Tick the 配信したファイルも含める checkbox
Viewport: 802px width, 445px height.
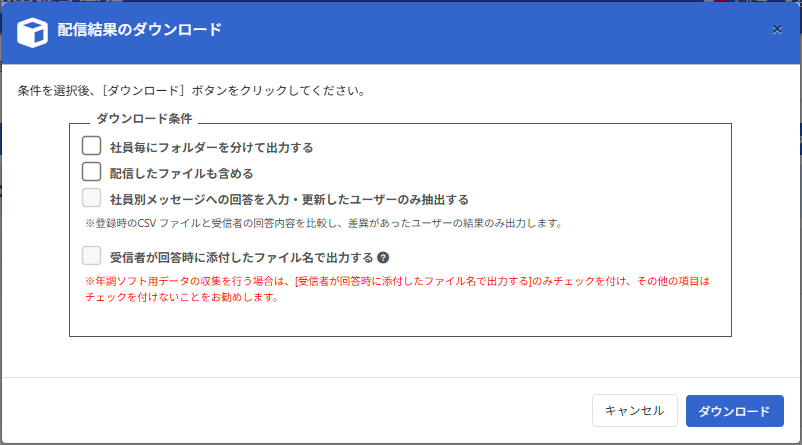click(x=92, y=172)
